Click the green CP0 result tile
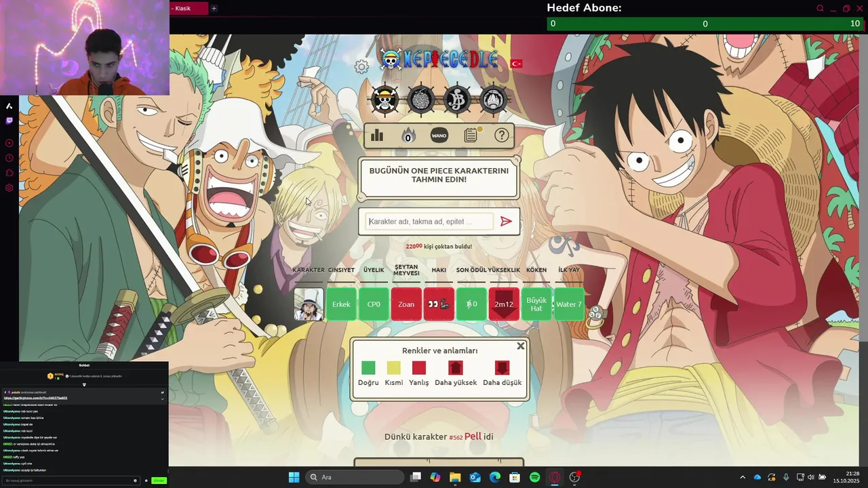868x488 pixels. [x=374, y=304]
